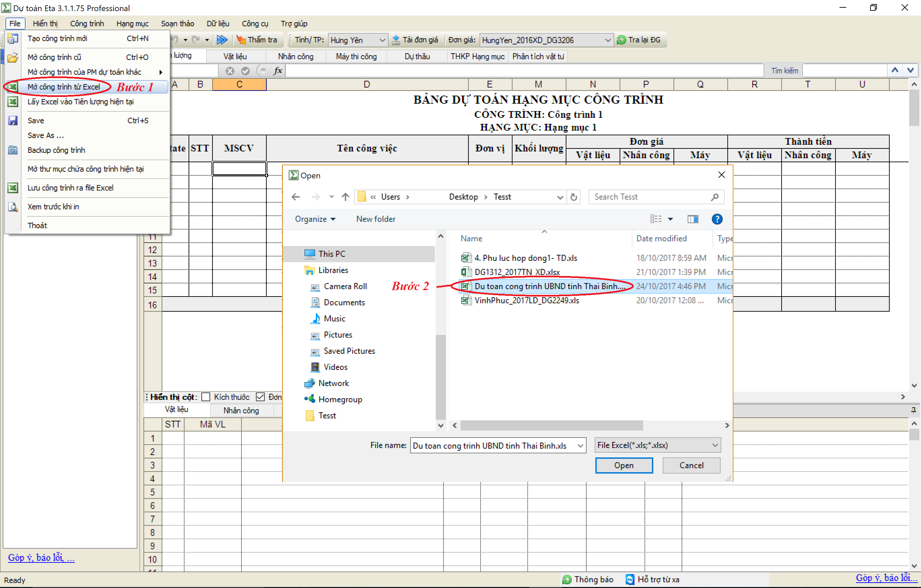Switch to the Phân tích vật tư tab

tap(538, 56)
